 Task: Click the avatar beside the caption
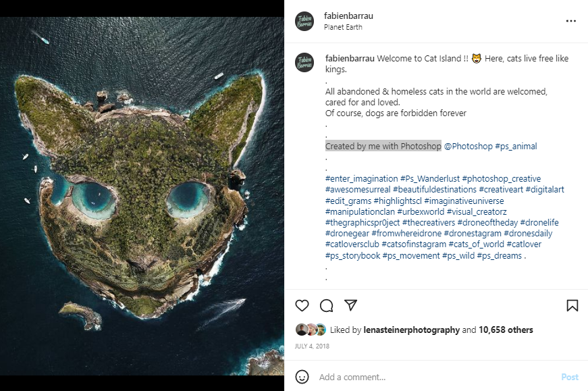click(304, 62)
